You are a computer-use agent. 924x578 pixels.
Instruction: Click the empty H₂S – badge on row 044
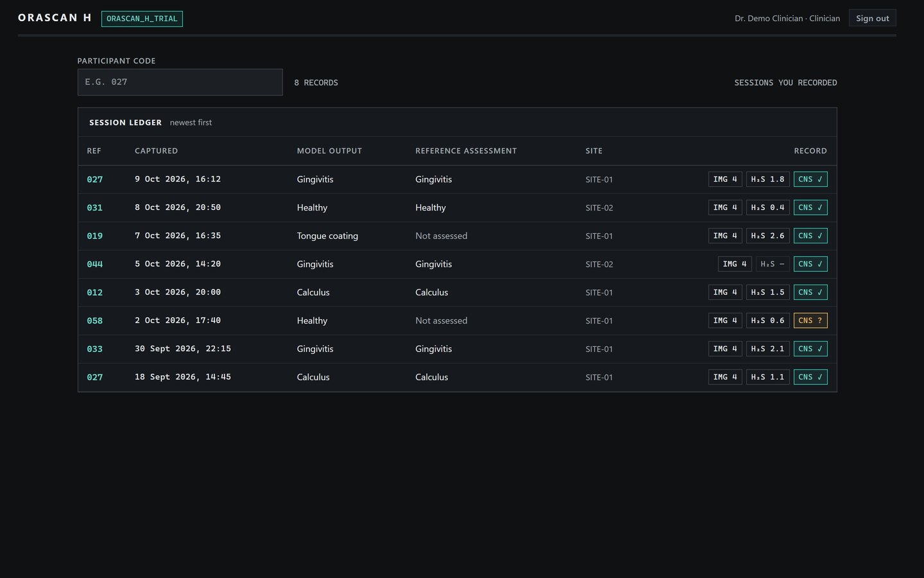[x=773, y=264]
